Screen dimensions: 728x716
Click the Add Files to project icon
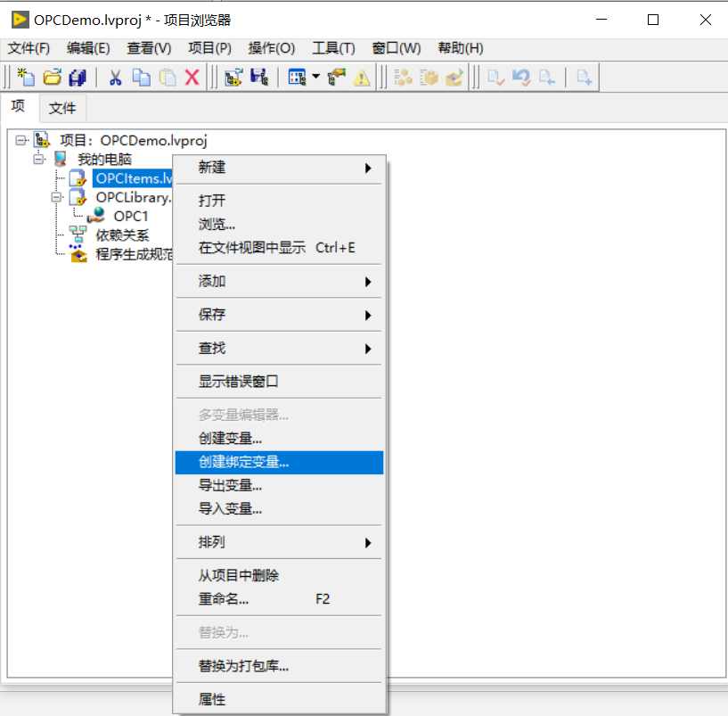click(233, 77)
